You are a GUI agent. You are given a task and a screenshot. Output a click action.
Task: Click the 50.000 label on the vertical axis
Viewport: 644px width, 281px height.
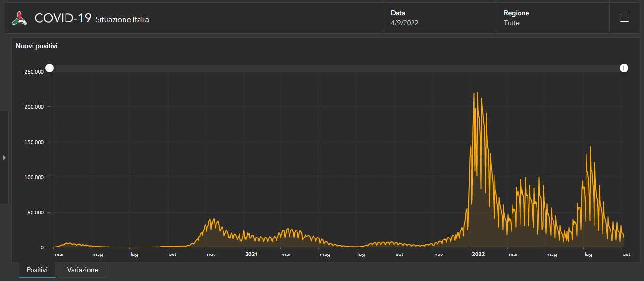click(36, 213)
